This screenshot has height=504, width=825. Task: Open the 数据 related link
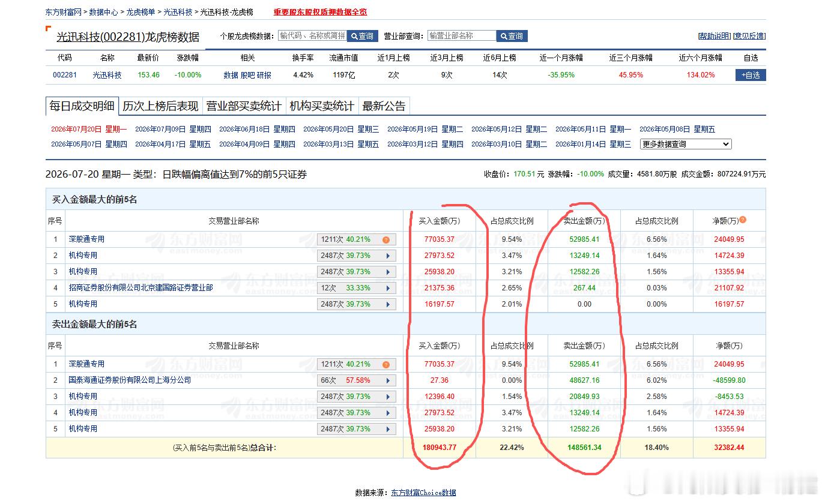pos(231,75)
